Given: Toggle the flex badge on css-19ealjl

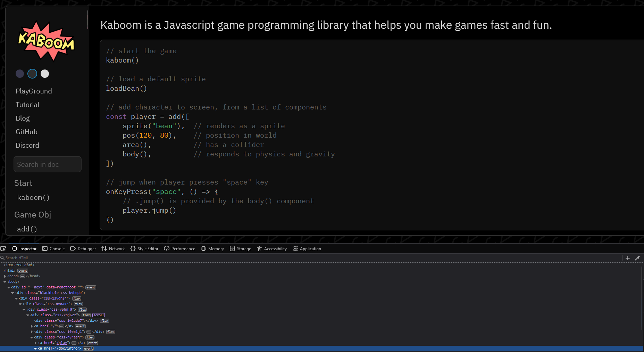Looking at the screenshot, I should pos(111,332).
